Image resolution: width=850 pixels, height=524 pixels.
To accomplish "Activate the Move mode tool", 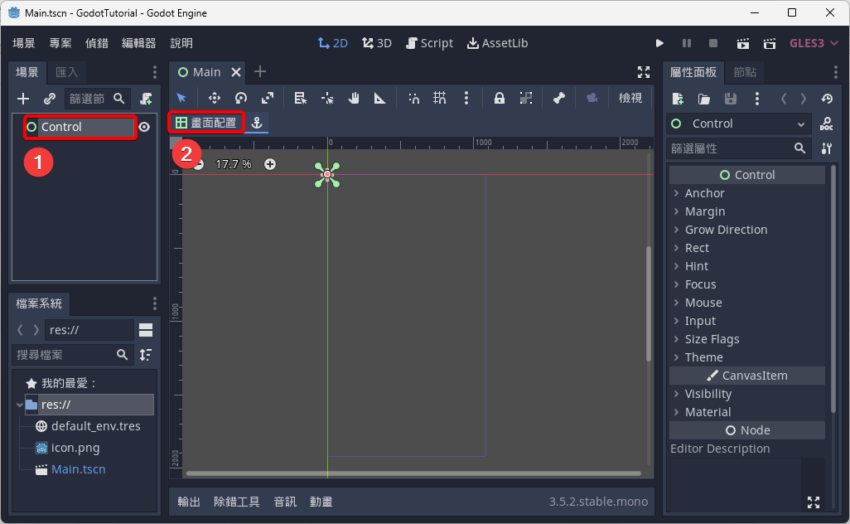I will 214,98.
